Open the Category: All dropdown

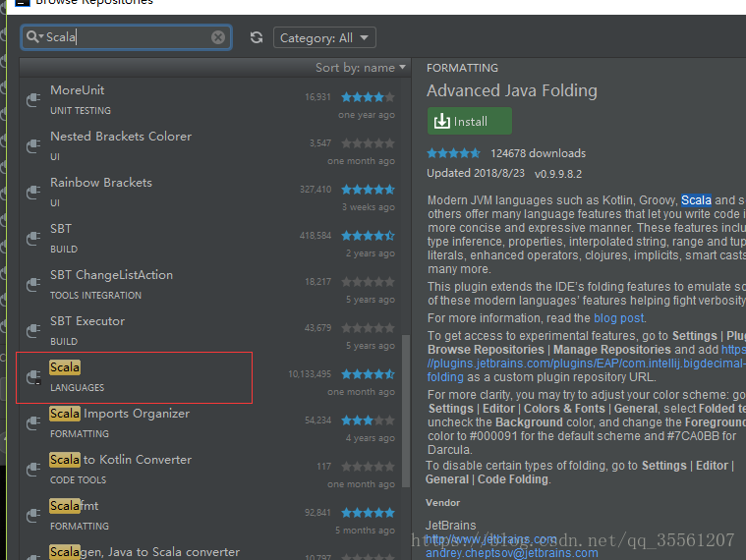click(324, 37)
